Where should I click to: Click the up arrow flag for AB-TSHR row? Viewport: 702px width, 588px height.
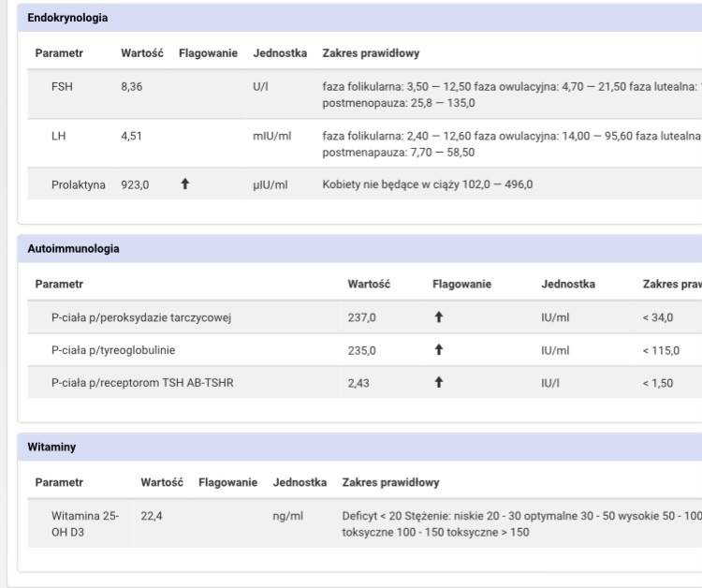[439, 383]
